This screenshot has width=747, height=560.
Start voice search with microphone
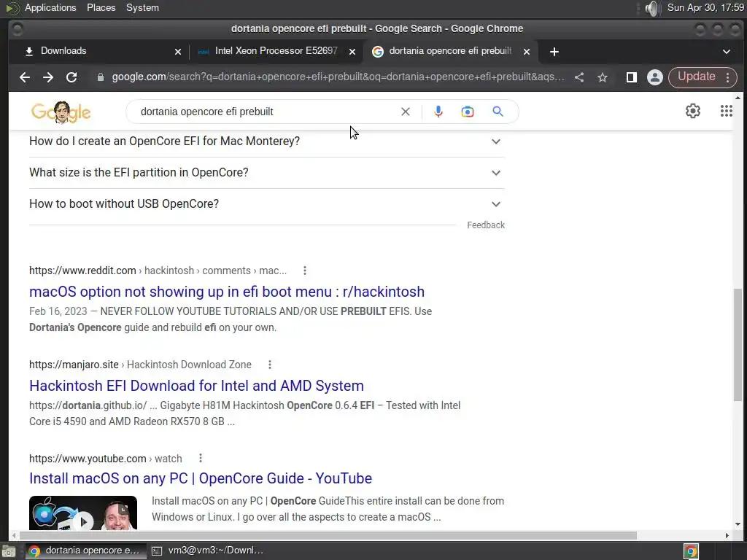(x=438, y=112)
